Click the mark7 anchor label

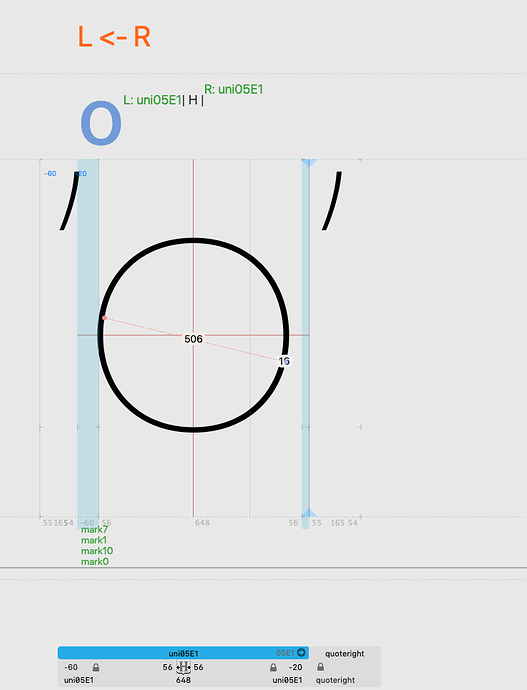click(94, 529)
